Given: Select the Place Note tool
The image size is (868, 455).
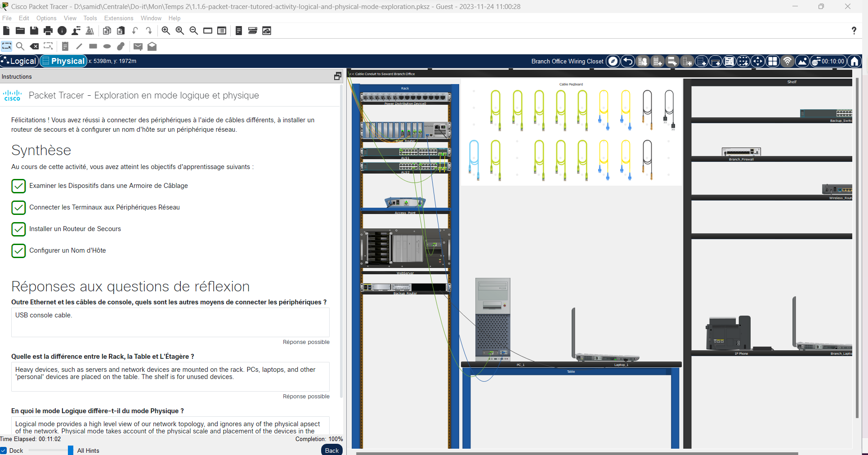Looking at the screenshot, I should 65,46.
